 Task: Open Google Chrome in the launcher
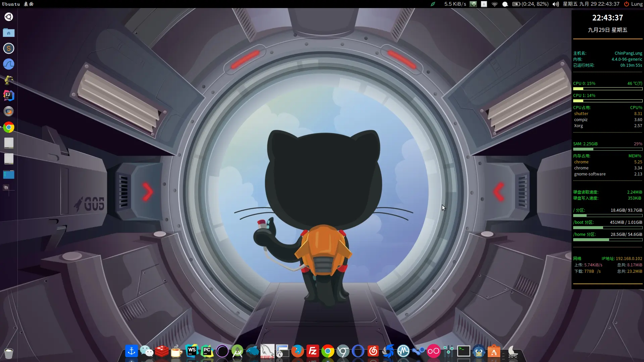[x=9, y=127]
